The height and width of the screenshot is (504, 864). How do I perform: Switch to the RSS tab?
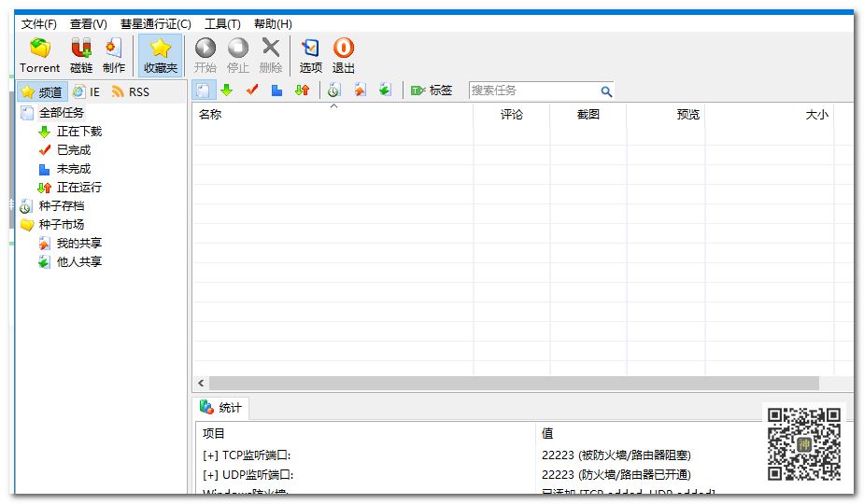tap(131, 92)
